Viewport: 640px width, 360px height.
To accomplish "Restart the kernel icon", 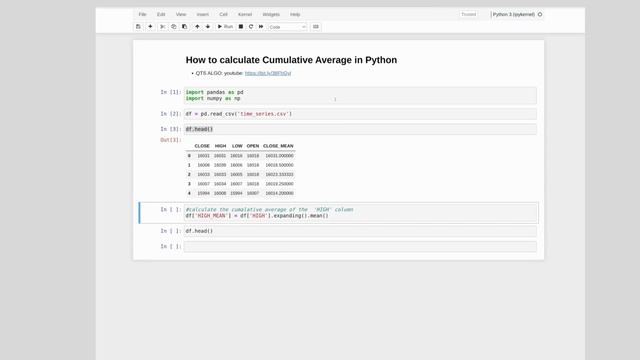I will (x=251, y=27).
